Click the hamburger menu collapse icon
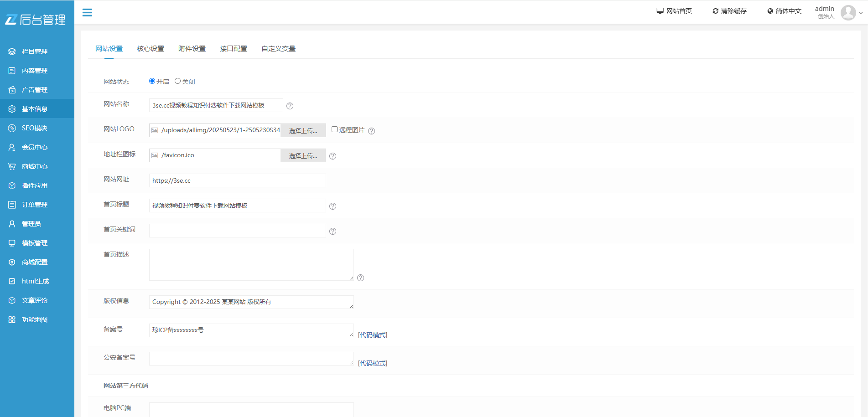 [x=87, y=13]
